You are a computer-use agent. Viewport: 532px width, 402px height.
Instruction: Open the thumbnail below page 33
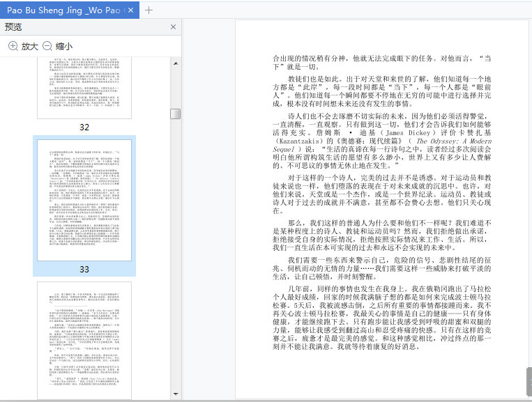tap(84, 340)
